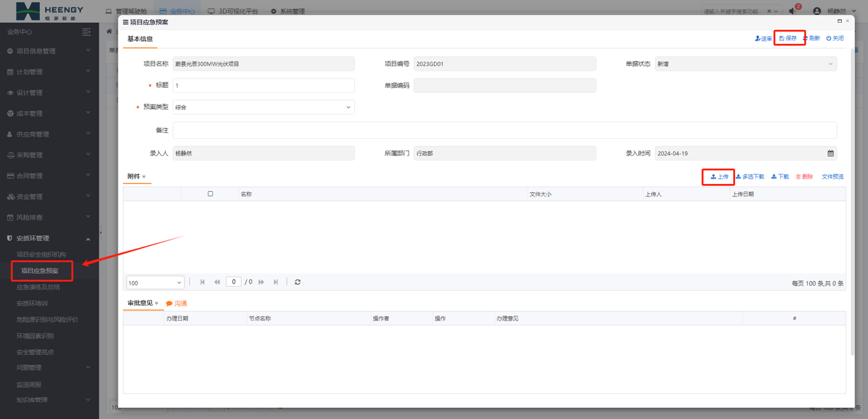The height and width of the screenshot is (419, 868).
Task: Go to next page of attachment list
Action: coord(261,282)
